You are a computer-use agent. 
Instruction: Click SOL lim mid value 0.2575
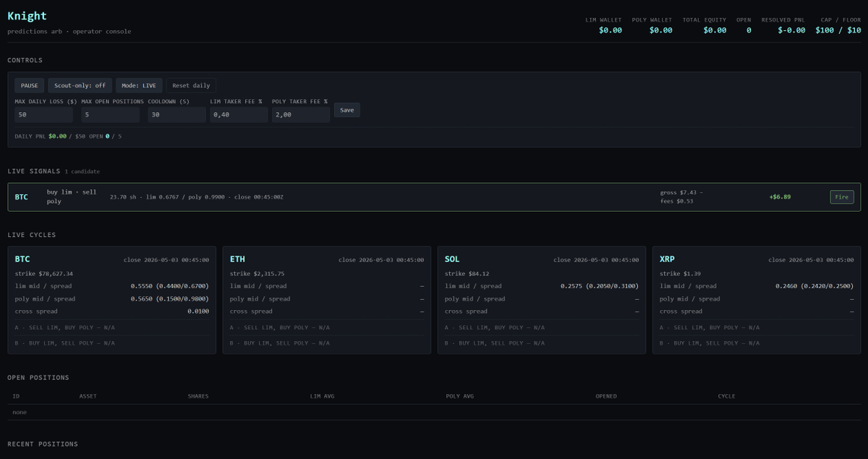pos(599,286)
